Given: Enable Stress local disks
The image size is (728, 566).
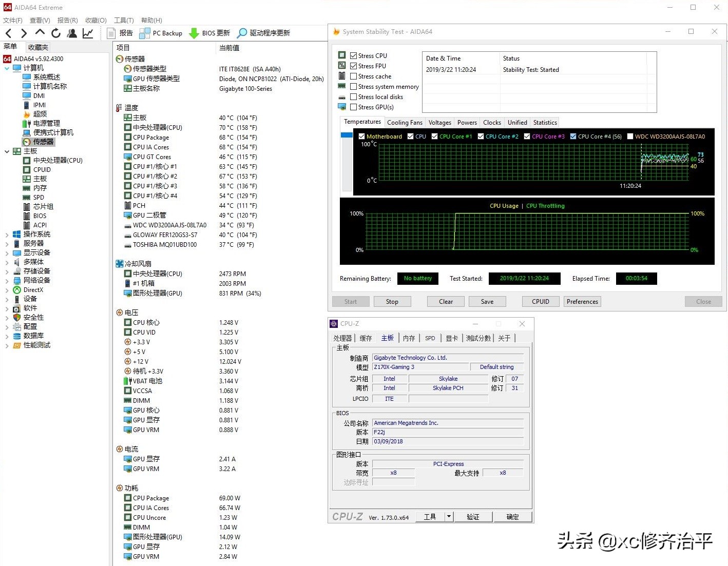Looking at the screenshot, I should click(x=354, y=96).
